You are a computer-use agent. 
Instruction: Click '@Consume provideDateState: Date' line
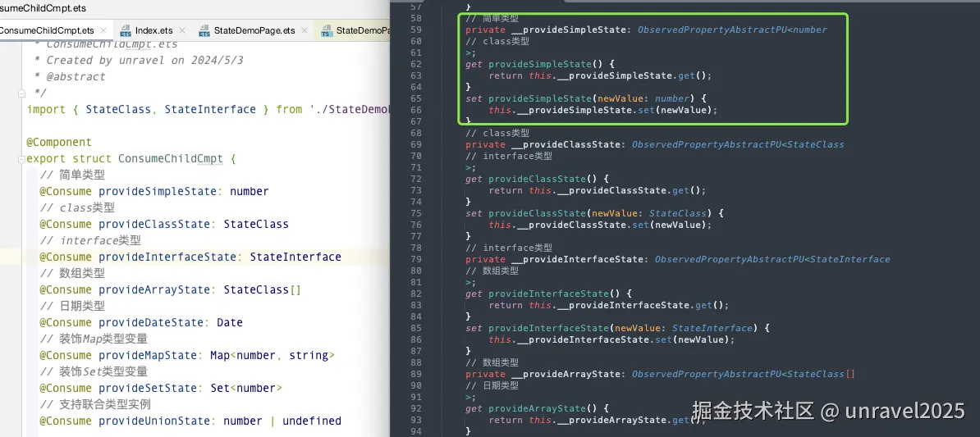pos(141,323)
